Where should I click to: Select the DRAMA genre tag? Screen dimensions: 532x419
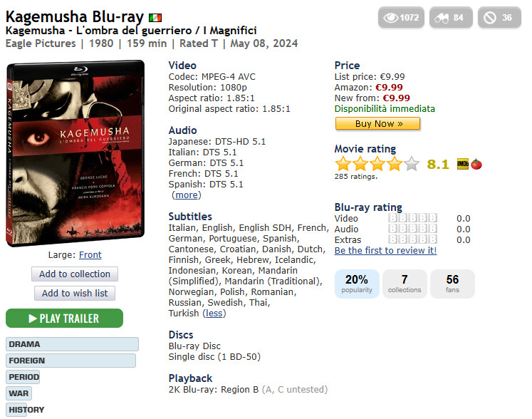(72, 344)
